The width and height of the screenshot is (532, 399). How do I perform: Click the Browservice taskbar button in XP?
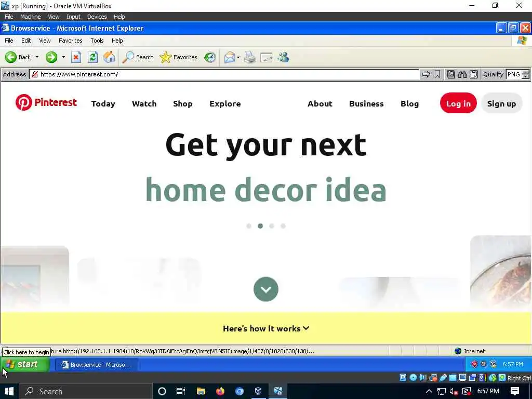(x=96, y=365)
